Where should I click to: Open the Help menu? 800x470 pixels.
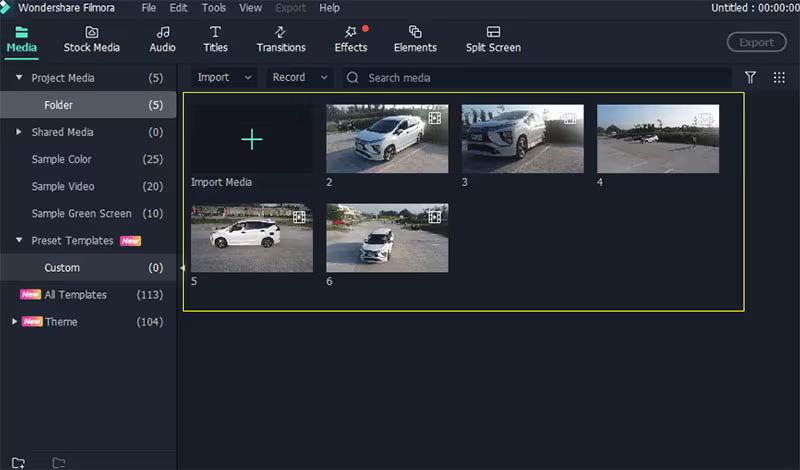click(x=330, y=8)
